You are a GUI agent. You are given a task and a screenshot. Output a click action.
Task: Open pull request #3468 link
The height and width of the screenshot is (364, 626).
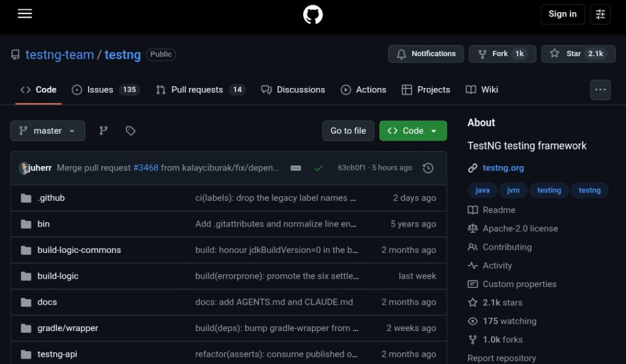145,168
